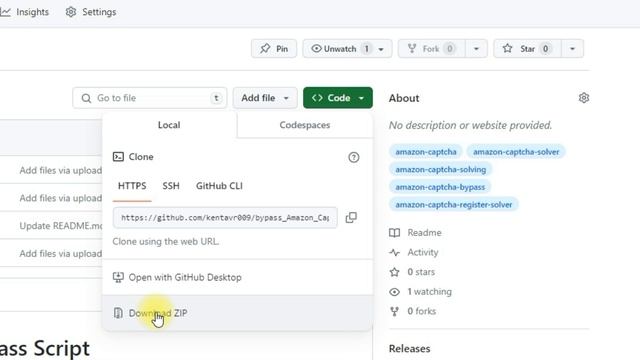
Task: Click the terminal Clone icon
Action: tap(118, 157)
